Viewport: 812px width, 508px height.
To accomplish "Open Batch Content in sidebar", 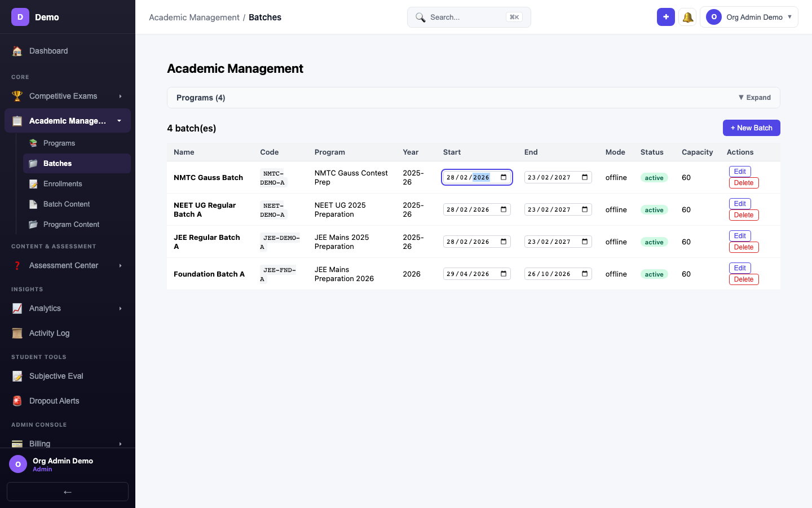I will pyautogui.click(x=77, y=204).
